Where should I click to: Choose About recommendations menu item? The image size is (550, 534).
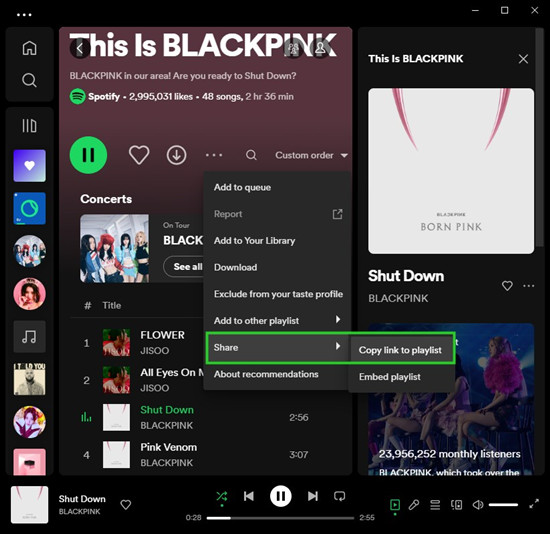click(x=277, y=374)
